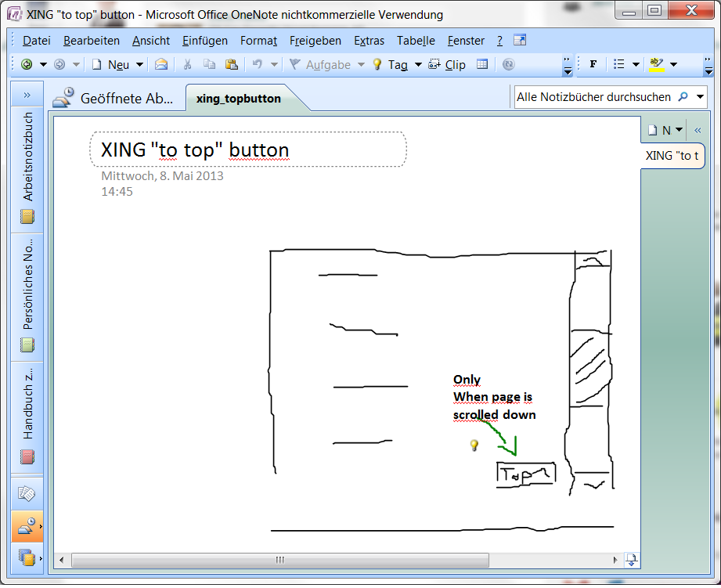721x588 pixels.
Task: Click the horizontal scrollbar left arrow
Action: click(62, 560)
